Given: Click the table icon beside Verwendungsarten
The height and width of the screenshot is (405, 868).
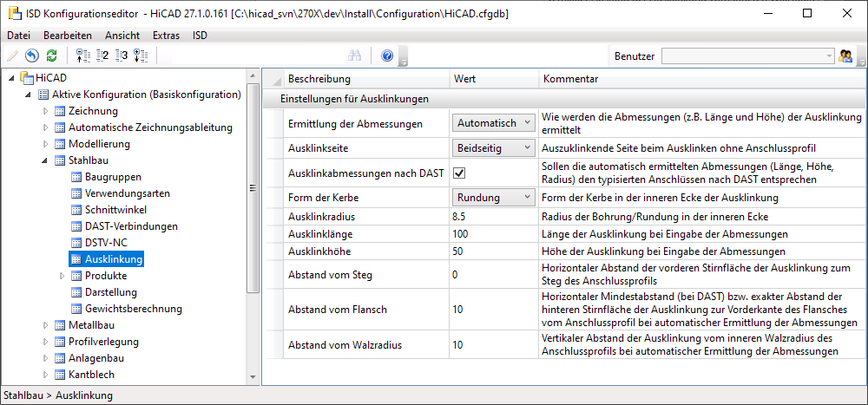Looking at the screenshot, I should tap(76, 193).
